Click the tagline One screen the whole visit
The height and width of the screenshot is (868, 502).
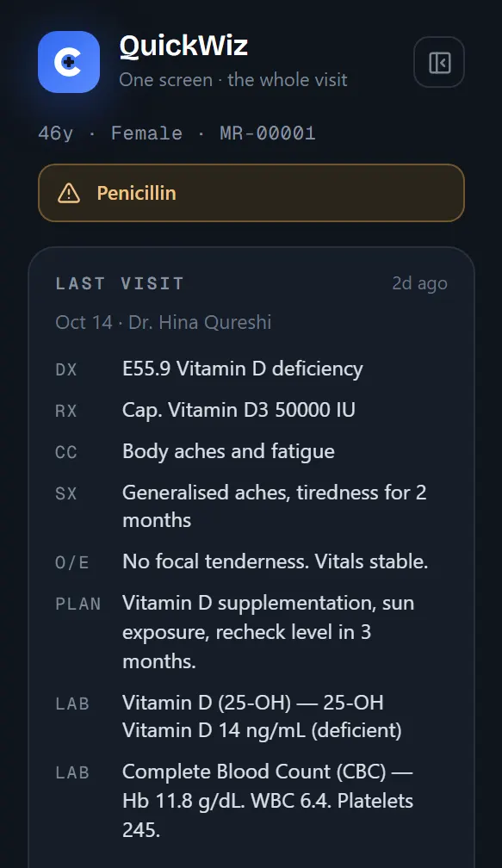233,80
